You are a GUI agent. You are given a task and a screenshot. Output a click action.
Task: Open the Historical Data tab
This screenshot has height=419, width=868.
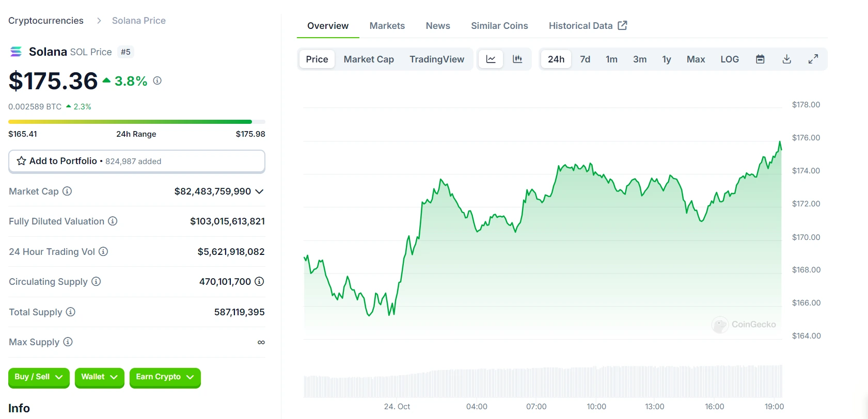(588, 26)
